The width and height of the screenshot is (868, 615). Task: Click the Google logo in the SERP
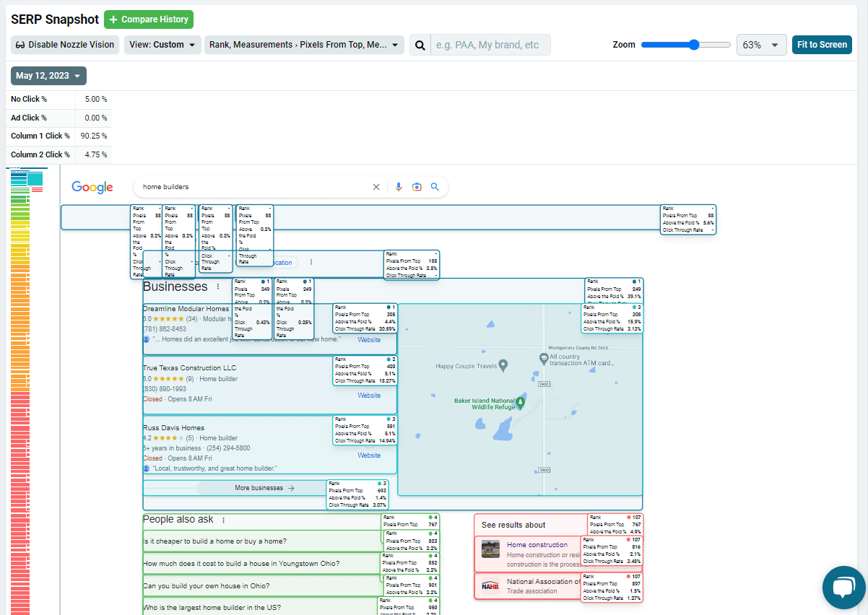(92, 187)
